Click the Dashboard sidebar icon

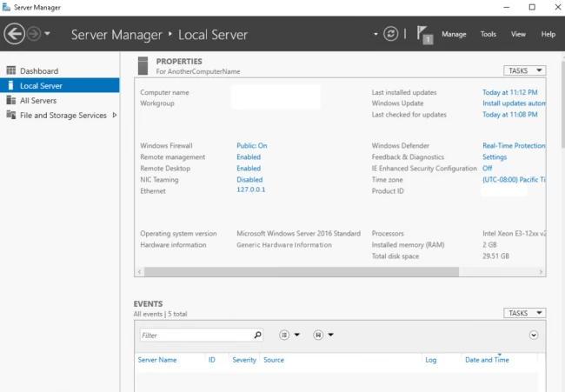tap(11, 70)
